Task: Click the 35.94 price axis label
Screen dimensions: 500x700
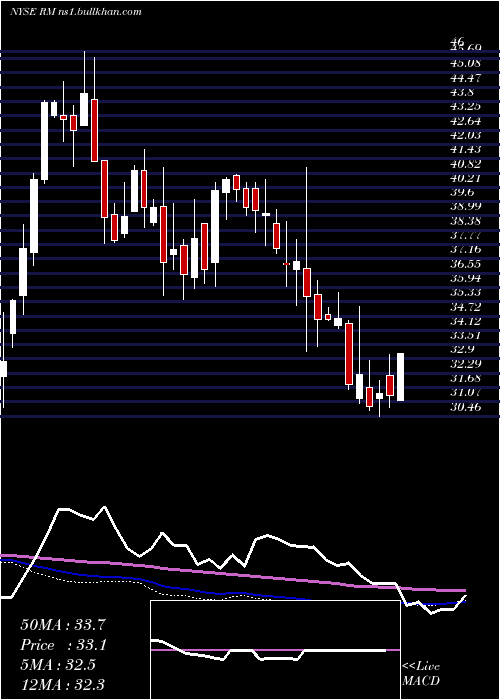Action: click(466, 278)
